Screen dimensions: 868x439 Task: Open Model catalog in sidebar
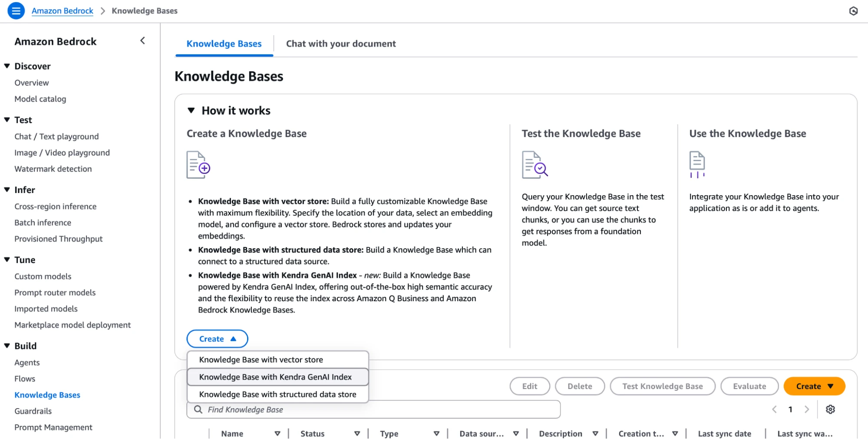(40, 99)
